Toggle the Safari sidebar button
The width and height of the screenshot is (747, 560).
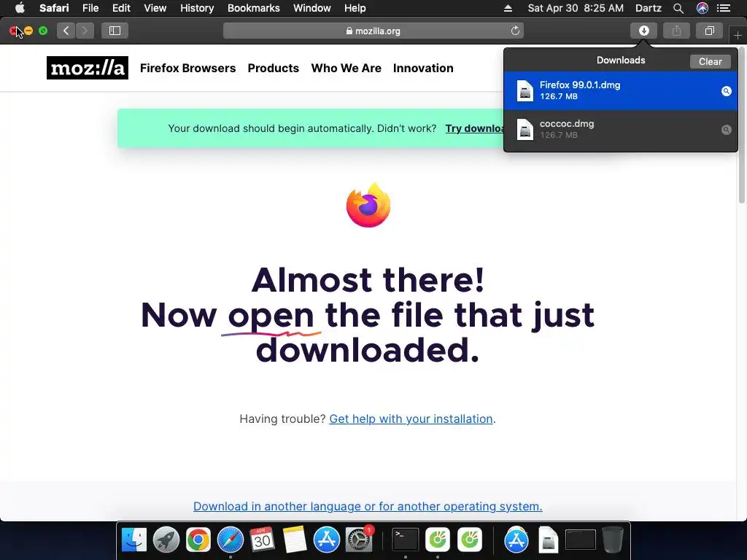click(x=115, y=31)
